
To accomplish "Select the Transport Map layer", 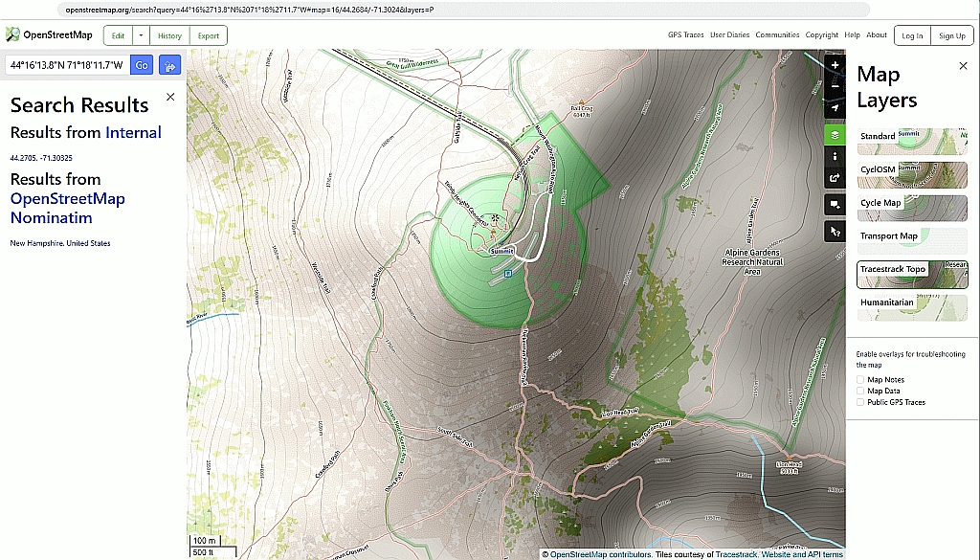I will [x=912, y=241].
